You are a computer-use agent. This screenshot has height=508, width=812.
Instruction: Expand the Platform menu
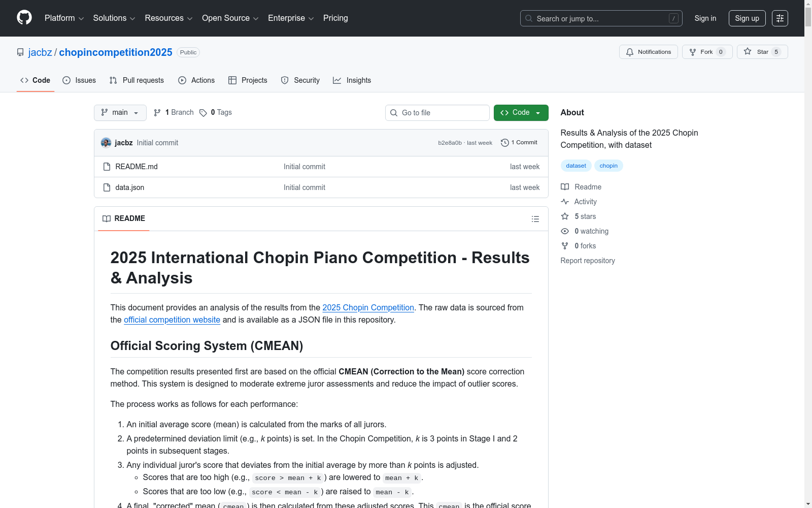point(64,18)
